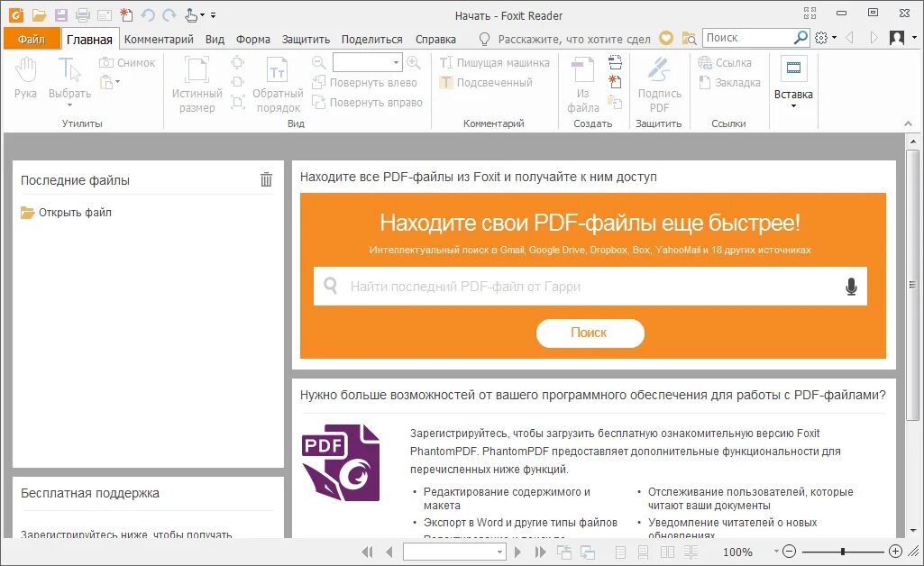
Task: Select the facing pages view icon
Action: (667, 552)
